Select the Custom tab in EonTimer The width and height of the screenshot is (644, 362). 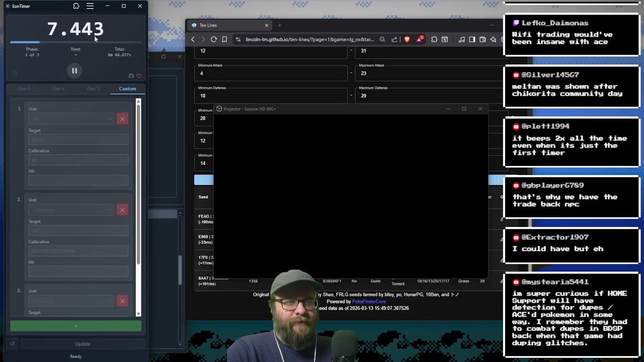[x=127, y=88]
